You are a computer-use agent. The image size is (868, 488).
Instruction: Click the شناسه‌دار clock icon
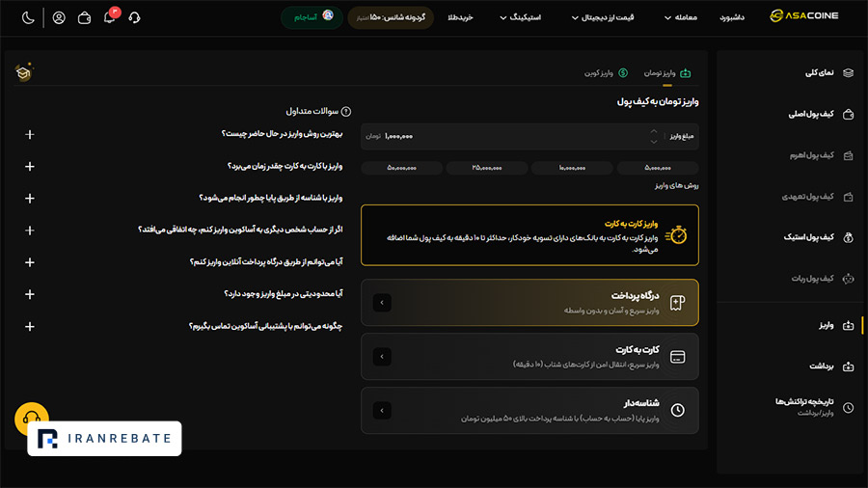pyautogui.click(x=678, y=410)
